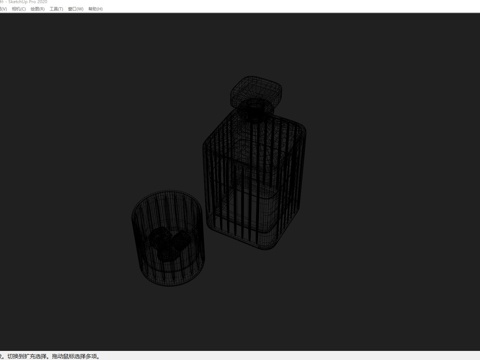Viewport: 480px width, 360px height.
Task: Open the 相机(C) camera menu
Action: tap(19, 9)
